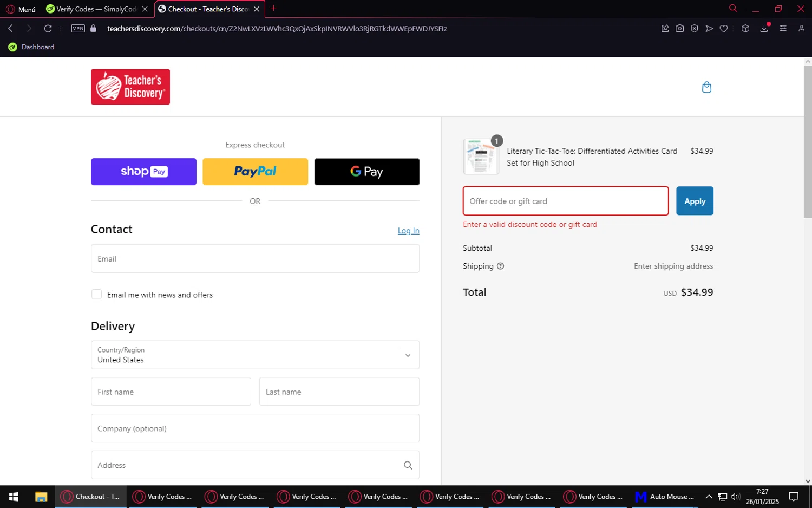The width and height of the screenshot is (812, 508).
Task: Open Auto Mouse app in taskbar
Action: (x=664, y=497)
